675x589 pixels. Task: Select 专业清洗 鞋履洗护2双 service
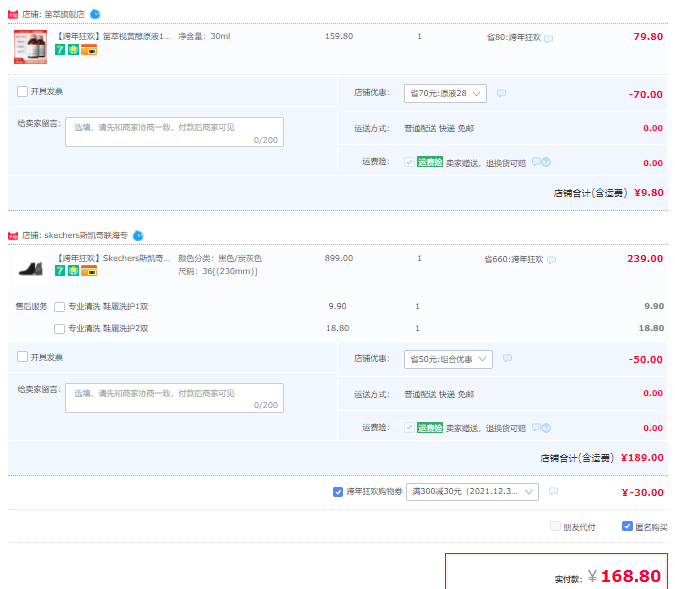pyautogui.click(x=59, y=329)
